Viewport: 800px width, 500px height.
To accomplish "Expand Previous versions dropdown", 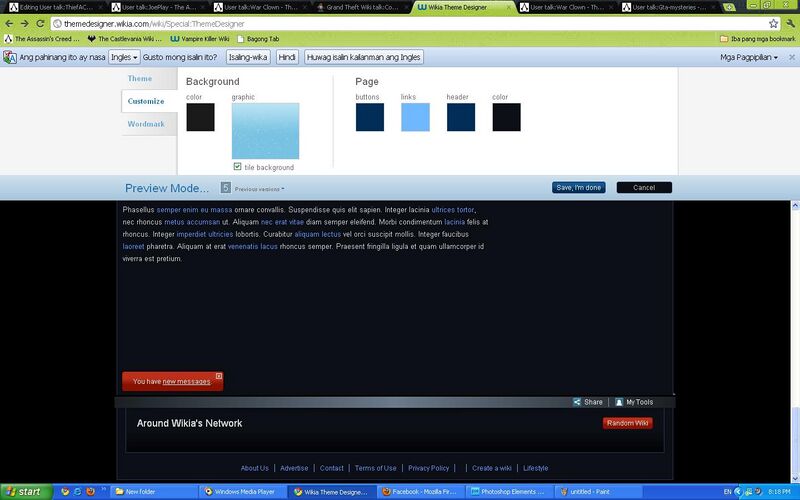I will (x=259, y=189).
